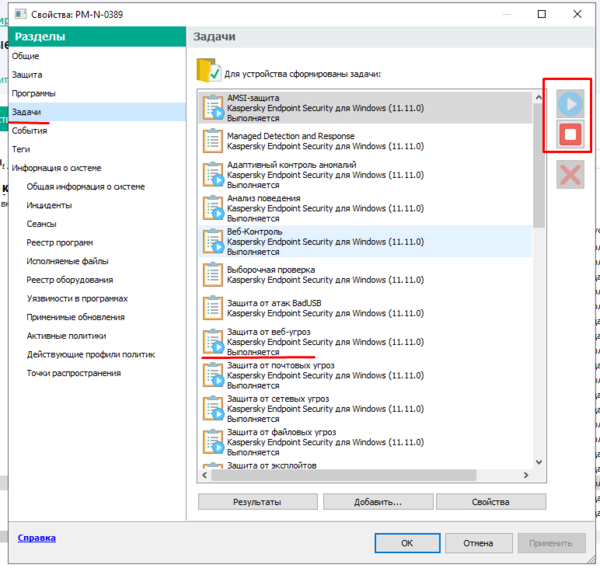Click the task list scroll down arrow
The height and width of the screenshot is (568, 600).
[539, 462]
